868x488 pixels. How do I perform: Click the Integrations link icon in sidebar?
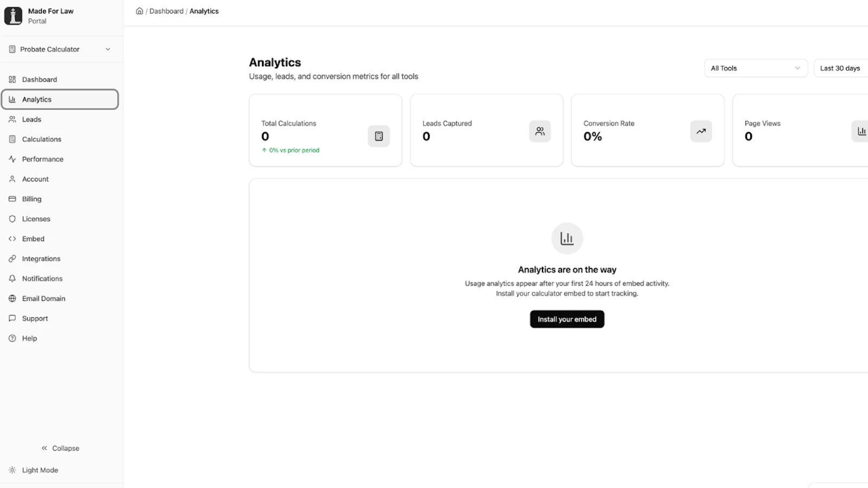coord(12,259)
